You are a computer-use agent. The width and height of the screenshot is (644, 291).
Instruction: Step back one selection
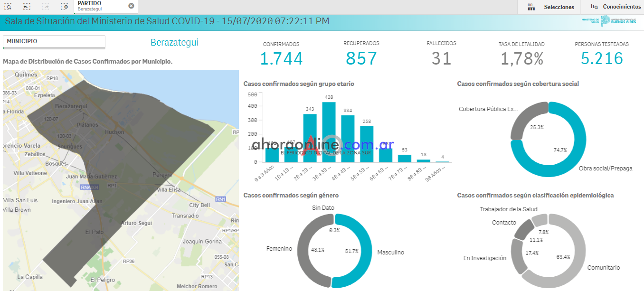pyautogui.click(x=27, y=7)
